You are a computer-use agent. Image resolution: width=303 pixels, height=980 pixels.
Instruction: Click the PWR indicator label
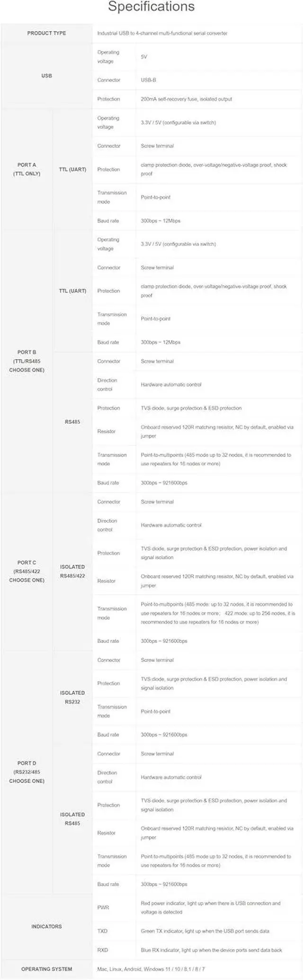103,908
